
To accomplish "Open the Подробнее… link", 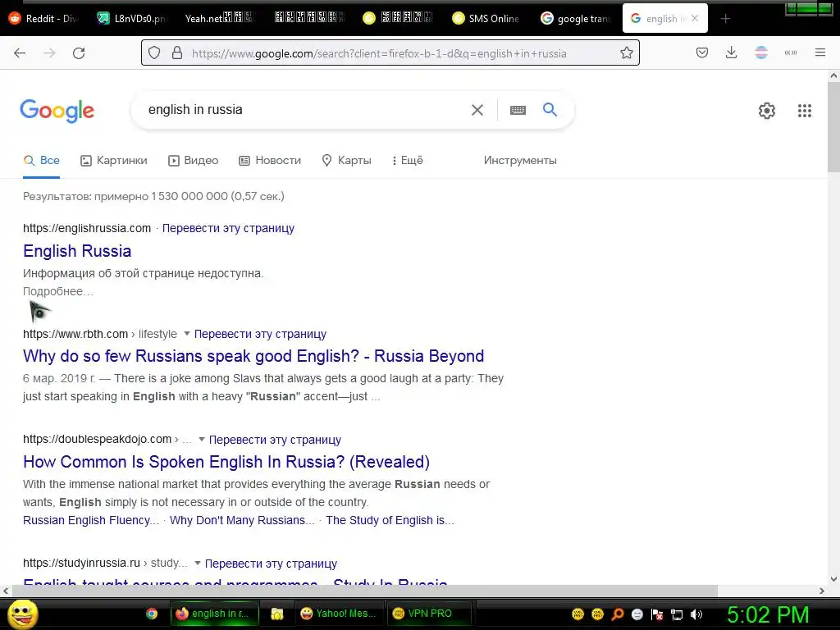I will tap(58, 291).
